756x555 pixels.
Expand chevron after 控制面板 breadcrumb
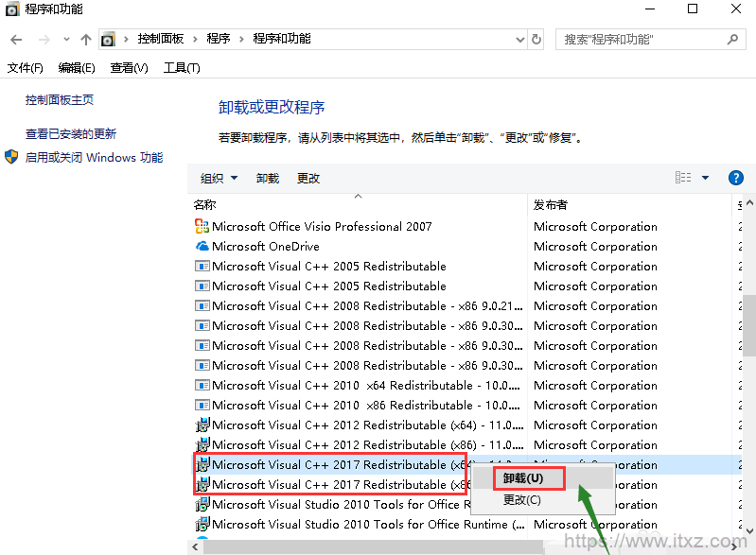[195, 39]
